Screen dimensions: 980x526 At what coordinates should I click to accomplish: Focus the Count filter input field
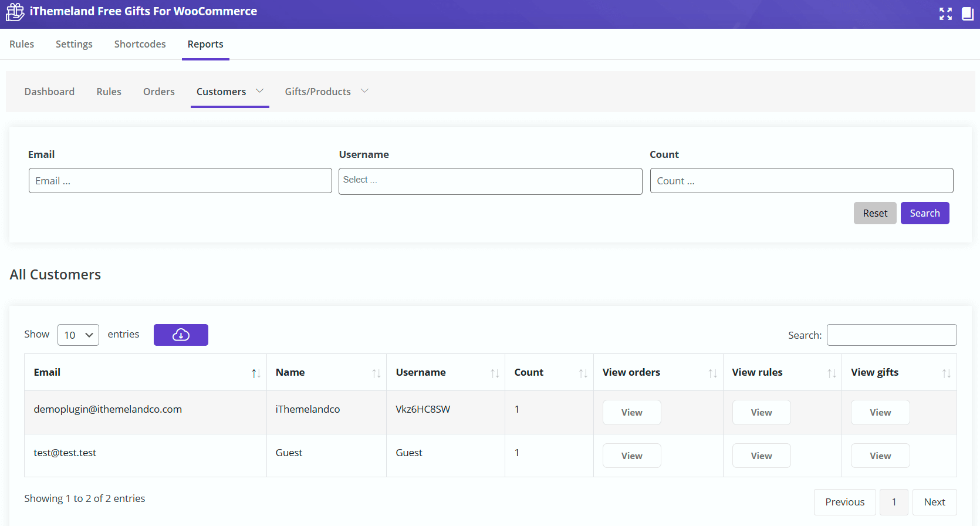pyautogui.click(x=802, y=181)
